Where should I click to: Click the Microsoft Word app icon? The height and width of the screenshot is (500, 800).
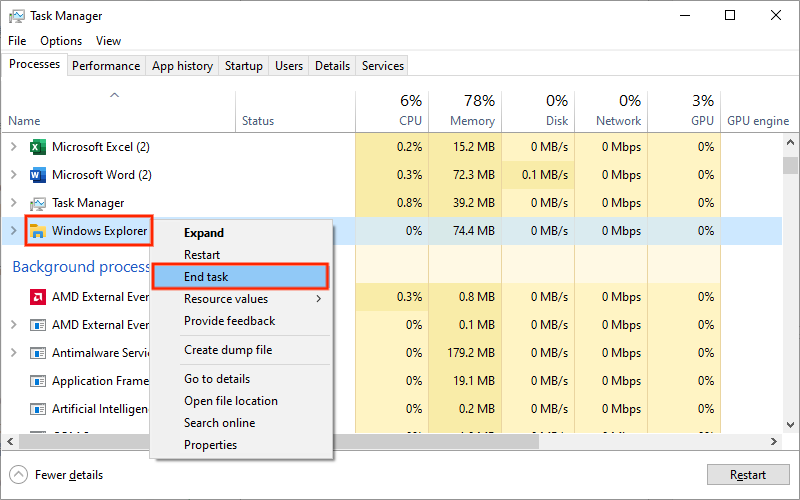[x=37, y=176]
